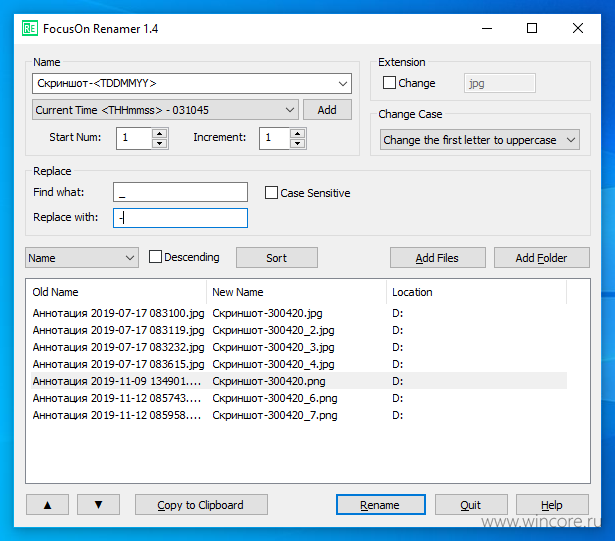Click new name Скриншот-300420_2.jpg
The width and height of the screenshot is (615, 541).
pyautogui.click(x=273, y=330)
